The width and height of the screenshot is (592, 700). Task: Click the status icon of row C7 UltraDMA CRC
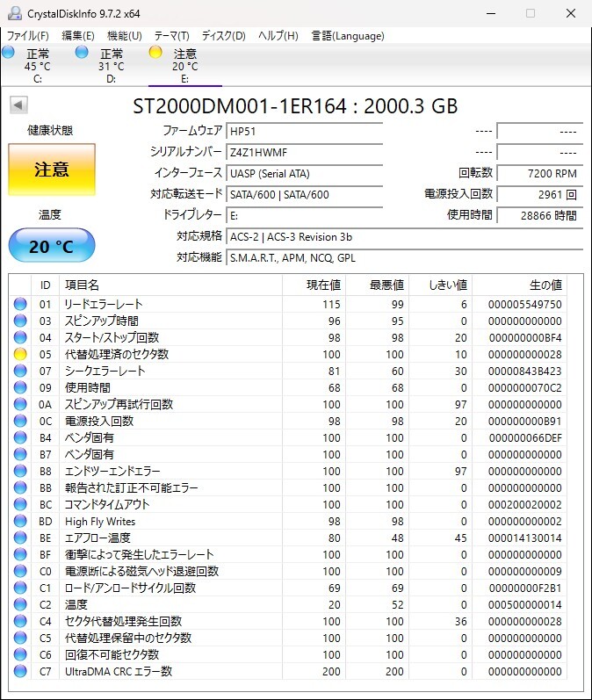[20, 671]
